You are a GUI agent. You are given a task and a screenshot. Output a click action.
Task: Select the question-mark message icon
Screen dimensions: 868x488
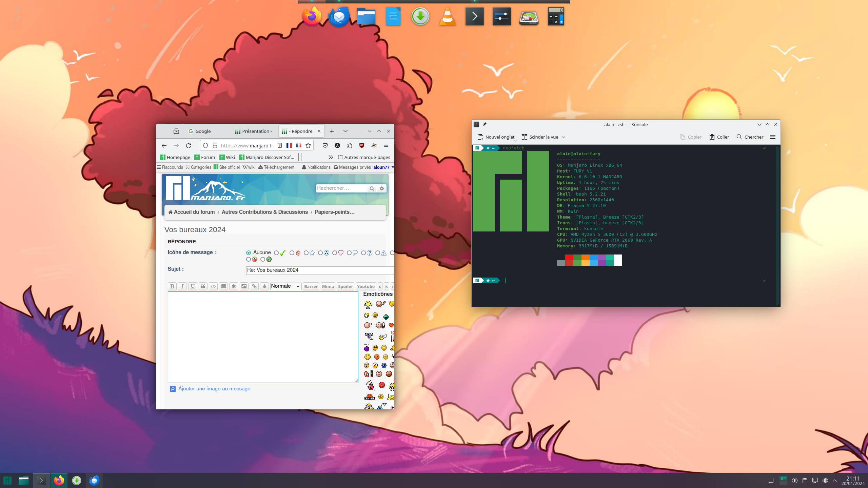coord(363,253)
